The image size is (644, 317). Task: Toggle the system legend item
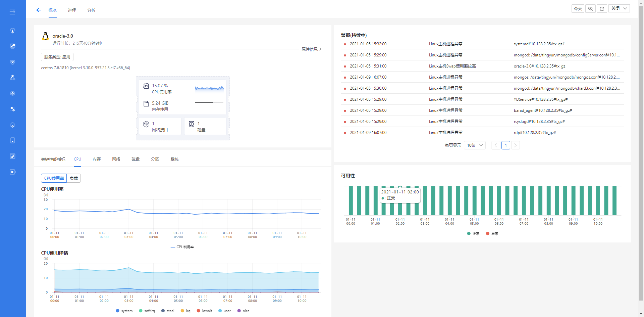(x=124, y=311)
